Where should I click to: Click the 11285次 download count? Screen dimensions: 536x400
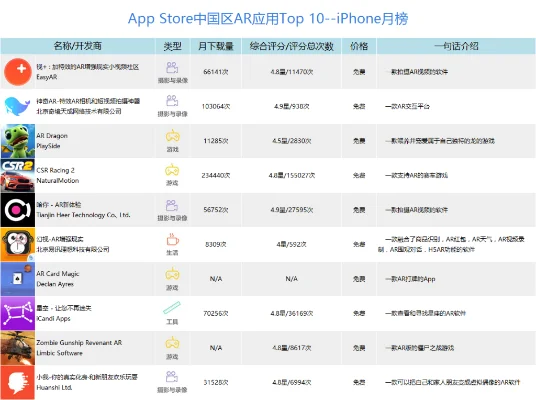[x=216, y=141]
